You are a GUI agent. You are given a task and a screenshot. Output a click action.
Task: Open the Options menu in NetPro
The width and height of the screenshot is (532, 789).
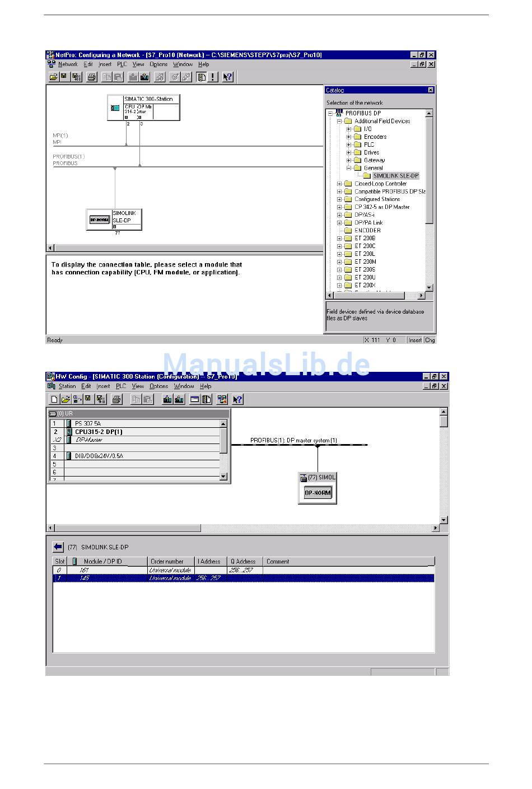(x=158, y=64)
